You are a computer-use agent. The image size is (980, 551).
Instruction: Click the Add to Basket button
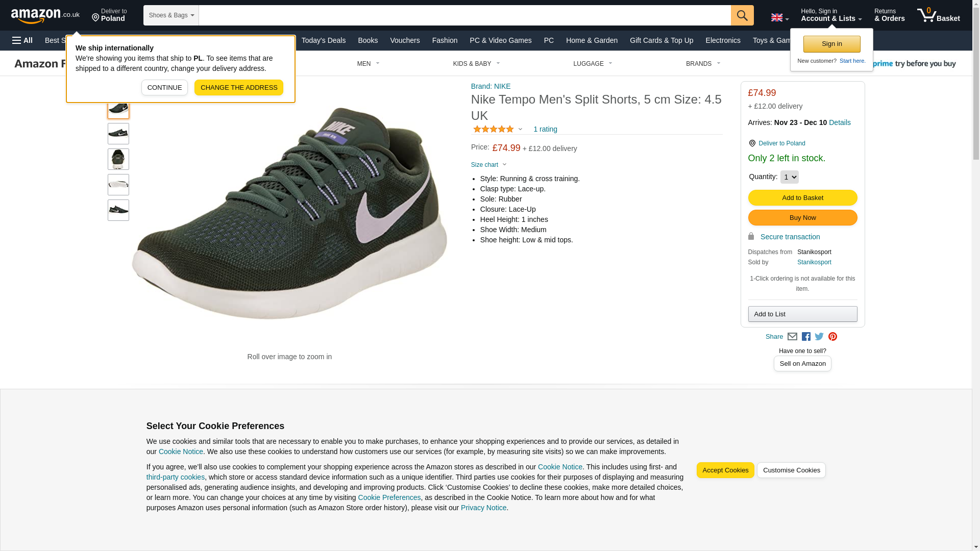pos(802,197)
